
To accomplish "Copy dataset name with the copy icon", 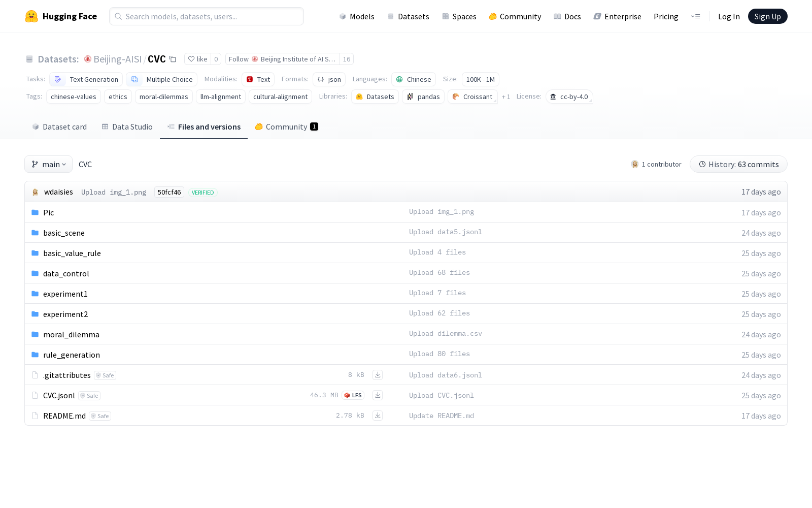I will (173, 59).
